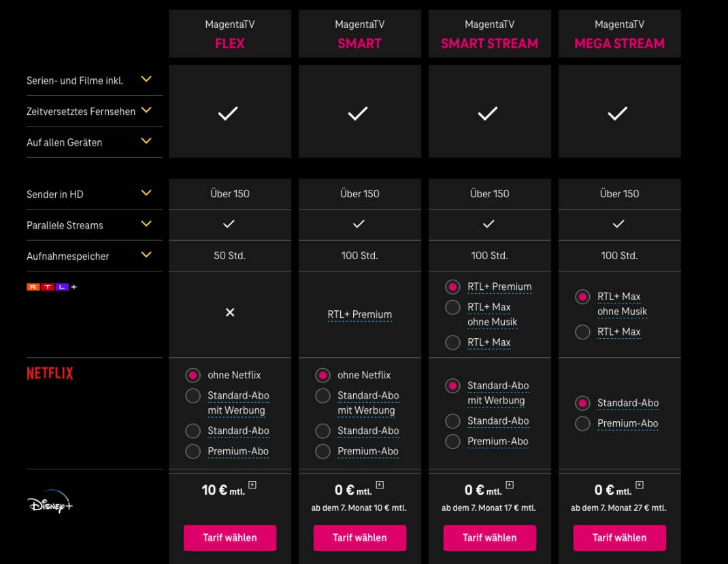Click 'ab dem 7. Monat 17 € mtl.' text
Image resolution: width=728 pixels, height=564 pixels.
pyautogui.click(x=489, y=508)
